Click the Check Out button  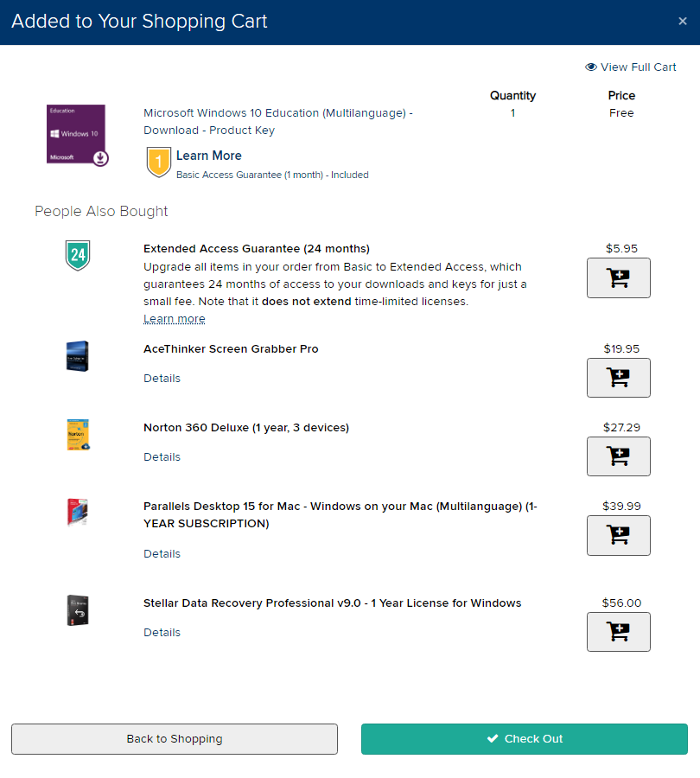tap(524, 739)
